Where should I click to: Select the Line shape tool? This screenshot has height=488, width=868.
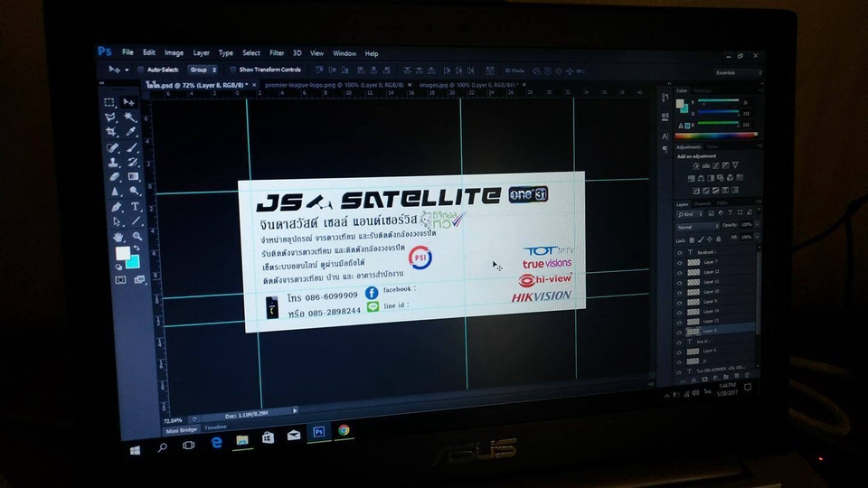(x=137, y=221)
